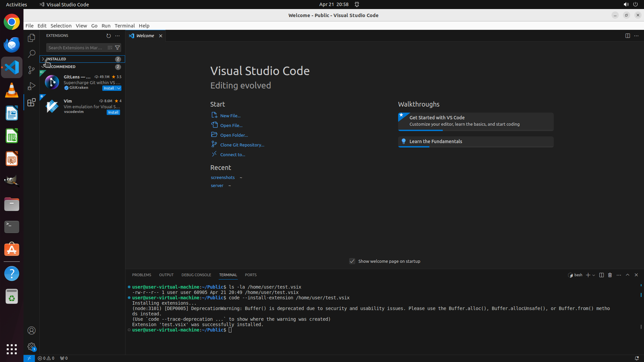Maximize the terminal panel size
644x362 pixels.
[627, 275]
